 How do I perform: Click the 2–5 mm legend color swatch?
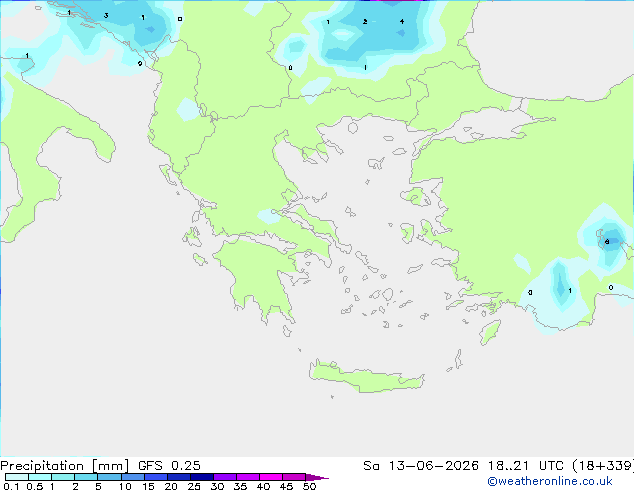pos(86,477)
